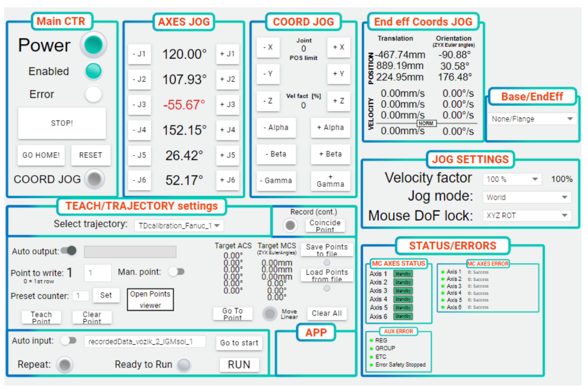Toggle the Move Linear round button
The height and width of the screenshot is (390, 588).
[x=270, y=314]
